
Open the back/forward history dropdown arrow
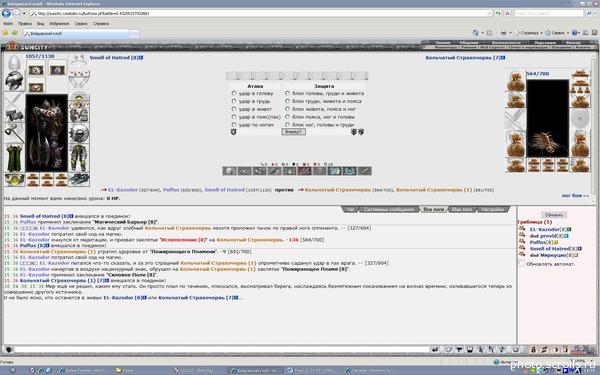[x=24, y=13]
